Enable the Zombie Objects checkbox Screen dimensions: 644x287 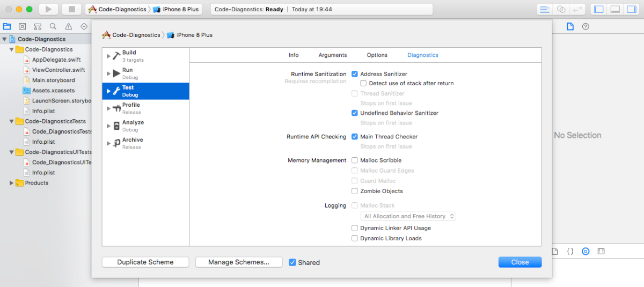click(355, 191)
